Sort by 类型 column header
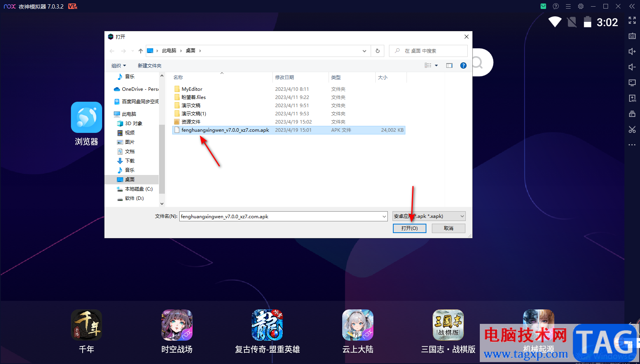The height and width of the screenshot is (364, 640). coord(336,78)
